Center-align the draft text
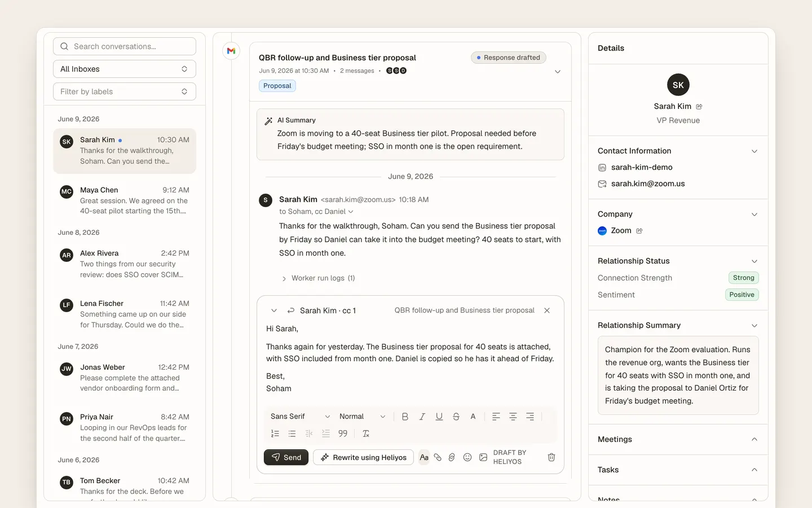Image resolution: width=812 pixels, height=508 pixels. 513,417
